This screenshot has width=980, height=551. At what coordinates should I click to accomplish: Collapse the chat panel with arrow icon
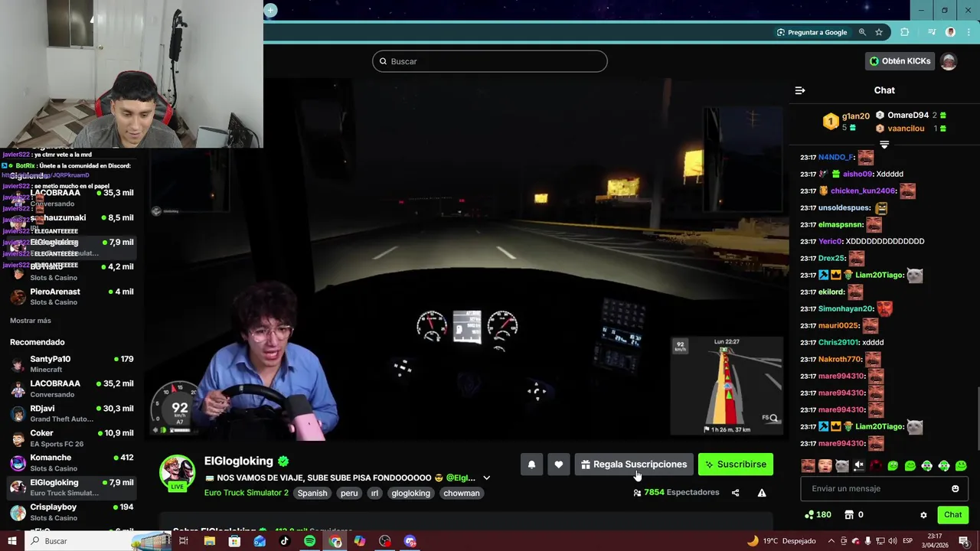point(800,90)
